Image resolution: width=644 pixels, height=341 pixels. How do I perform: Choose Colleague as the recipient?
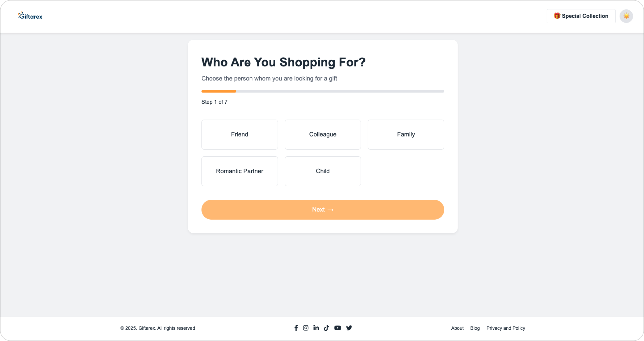tap(323, 134)
